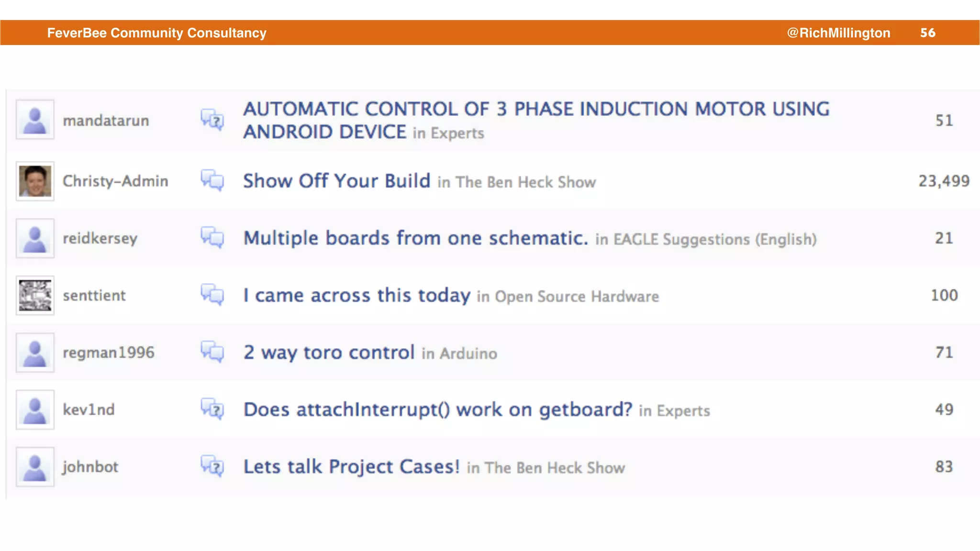Go to the Open Source Hardware group link
This screenshot has height=551, width=980.
click(577, 297)
